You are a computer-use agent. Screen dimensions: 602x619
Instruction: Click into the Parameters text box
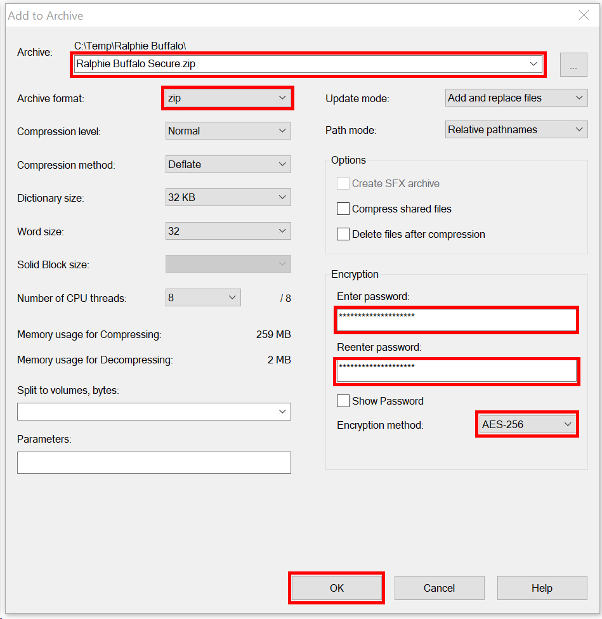[x=154, y=462]
